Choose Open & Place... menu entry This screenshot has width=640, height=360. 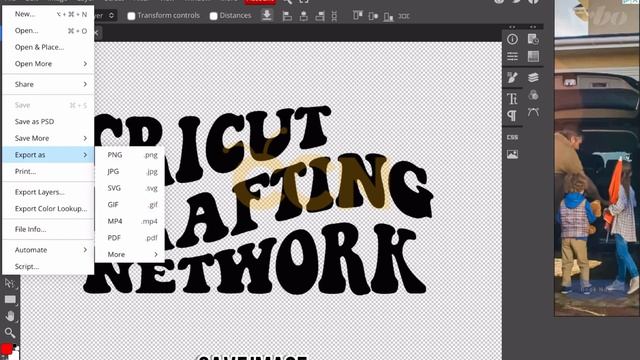48,47
